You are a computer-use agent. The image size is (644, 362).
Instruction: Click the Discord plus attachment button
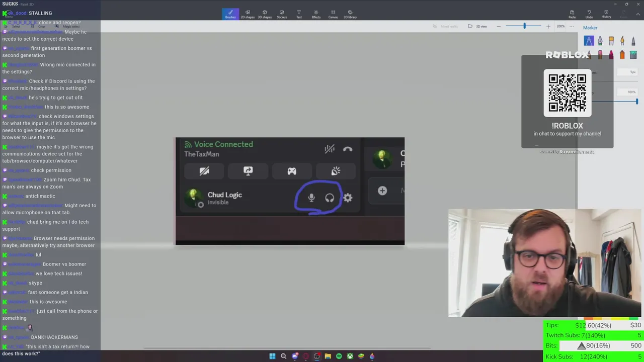pos(382,191)
